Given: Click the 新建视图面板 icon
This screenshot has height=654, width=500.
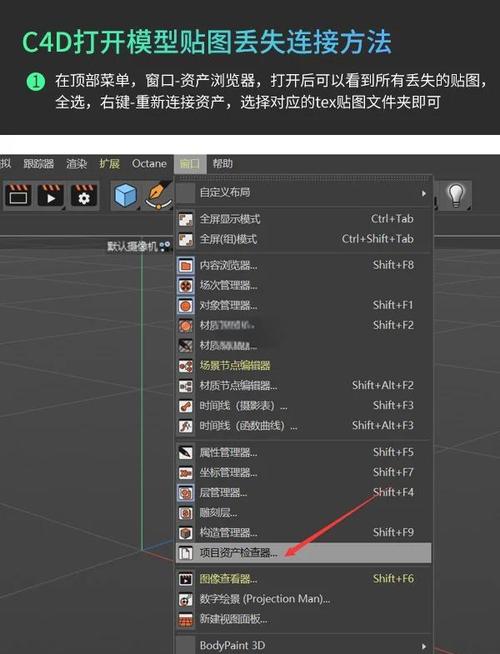Looking at the screenshot, I should (186, 619).
